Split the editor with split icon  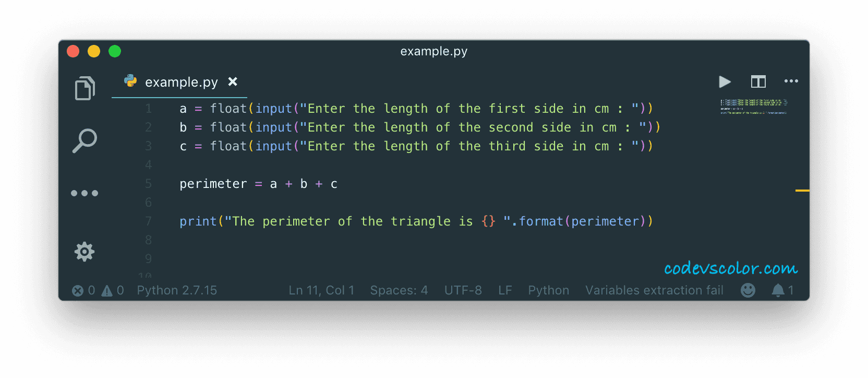coord(758,81)
